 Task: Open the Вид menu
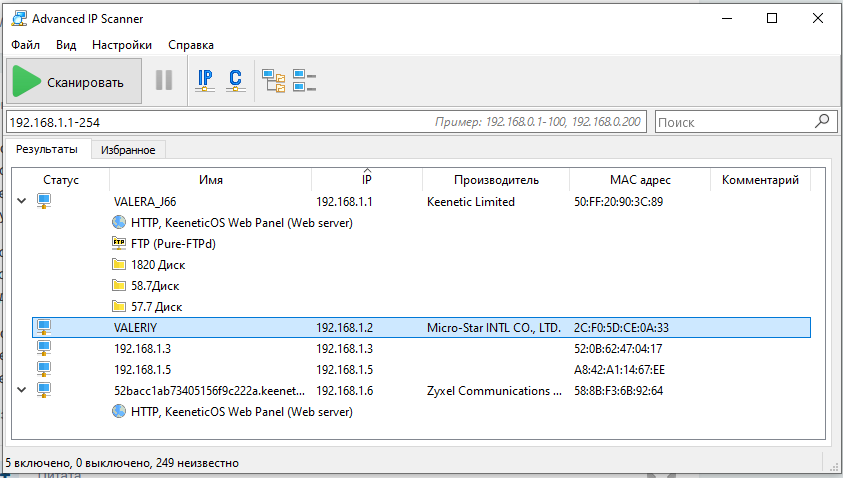point(66,45)
